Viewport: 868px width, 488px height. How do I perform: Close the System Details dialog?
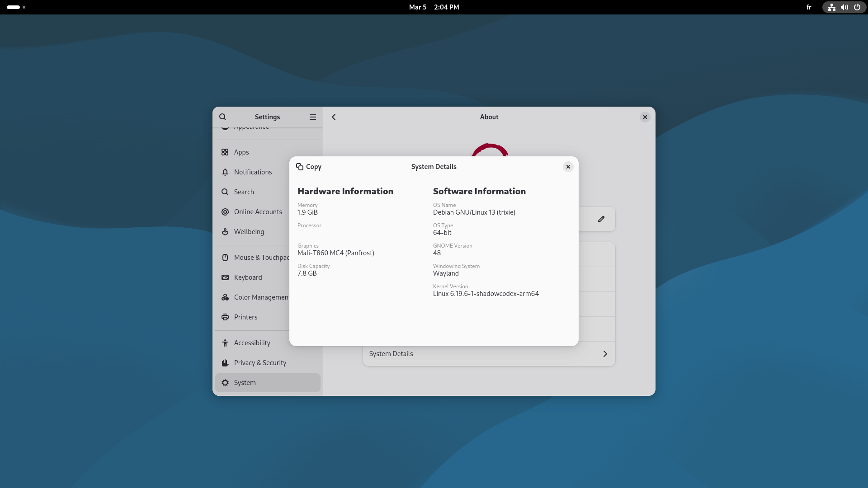pyautogui.click(x=568, y=167)
